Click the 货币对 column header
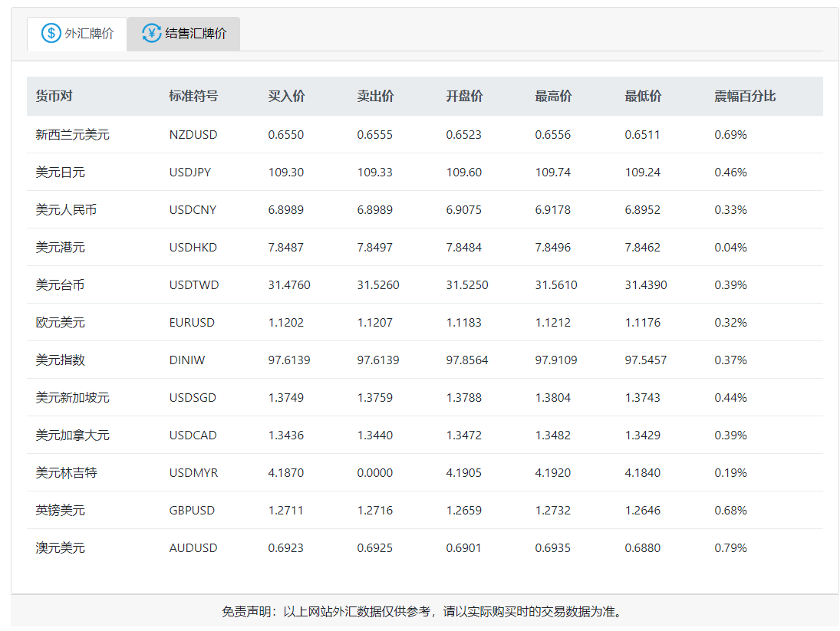 click(54, 97)
